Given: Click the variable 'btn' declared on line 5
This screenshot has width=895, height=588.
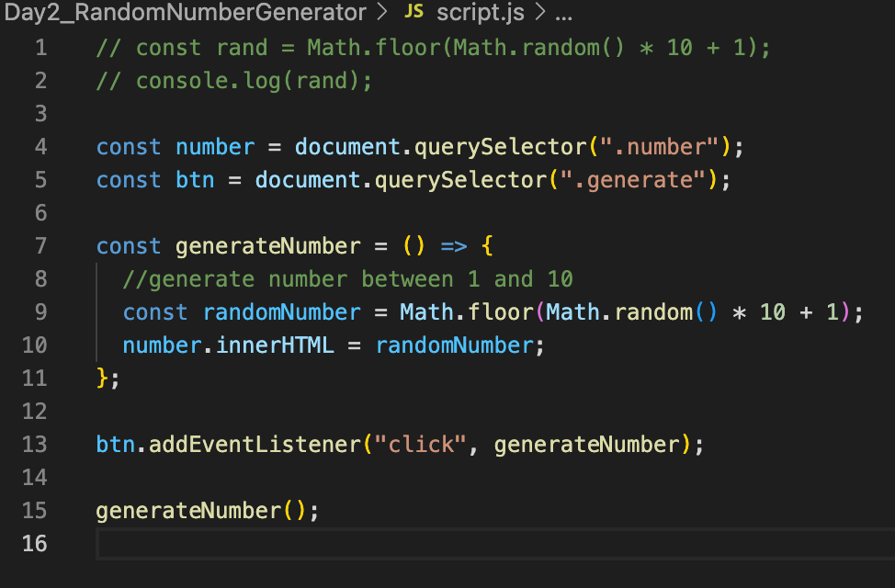Looking at the screenshot, I should pyautogui.click(x=195, y=180).
